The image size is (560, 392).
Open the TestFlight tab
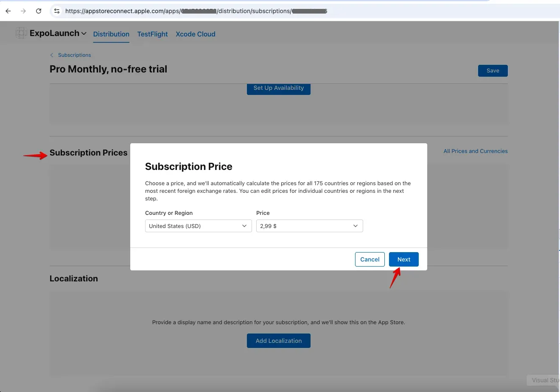click(152, 34)
